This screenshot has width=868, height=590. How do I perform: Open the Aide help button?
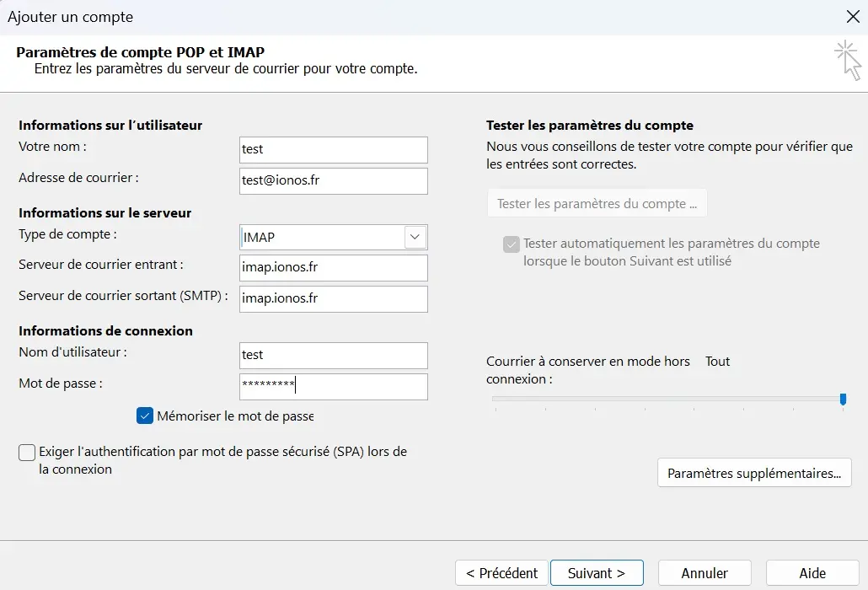pos(812,572)
